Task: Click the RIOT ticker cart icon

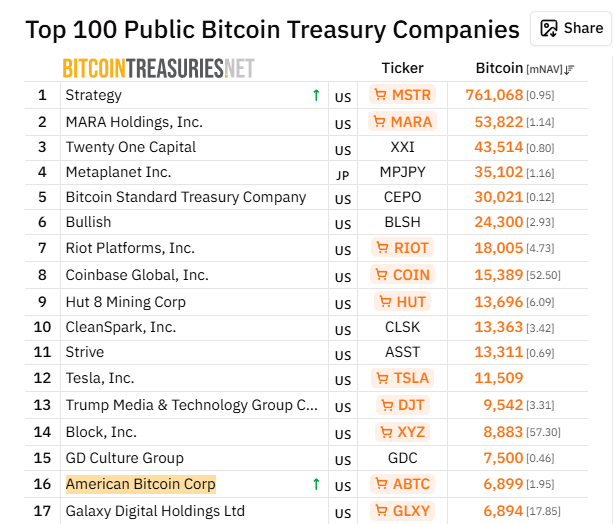Action: coord(383,248)
